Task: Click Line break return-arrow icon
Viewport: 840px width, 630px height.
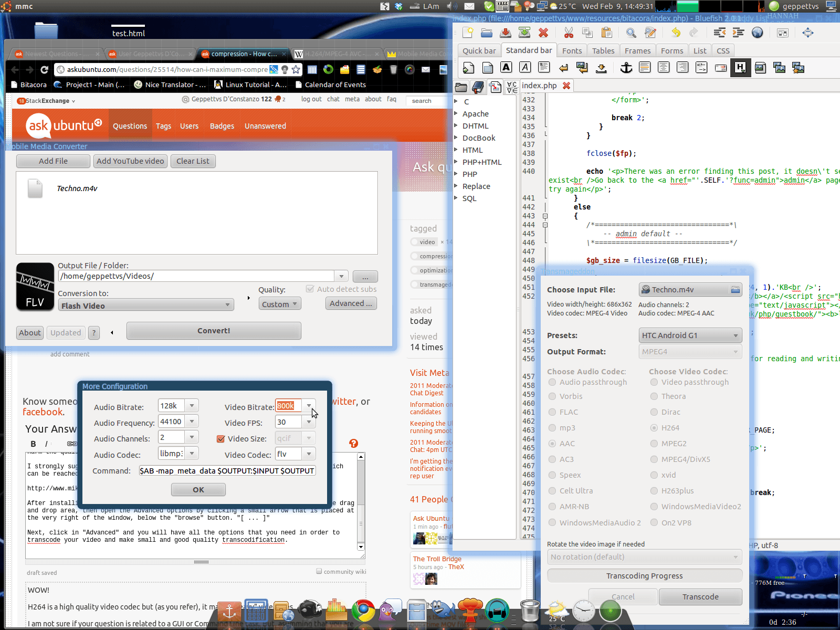Action: coord(563,67)
